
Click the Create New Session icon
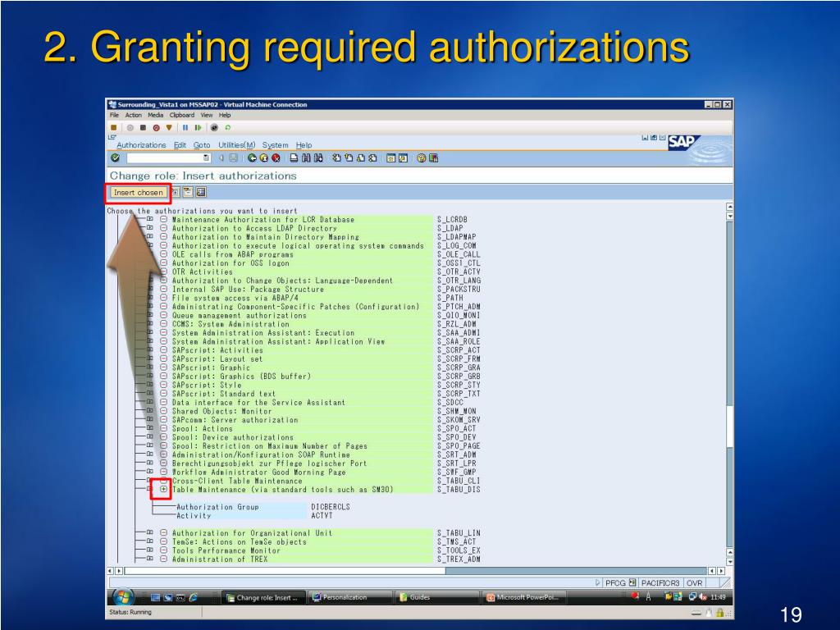[x=391, y=158]
